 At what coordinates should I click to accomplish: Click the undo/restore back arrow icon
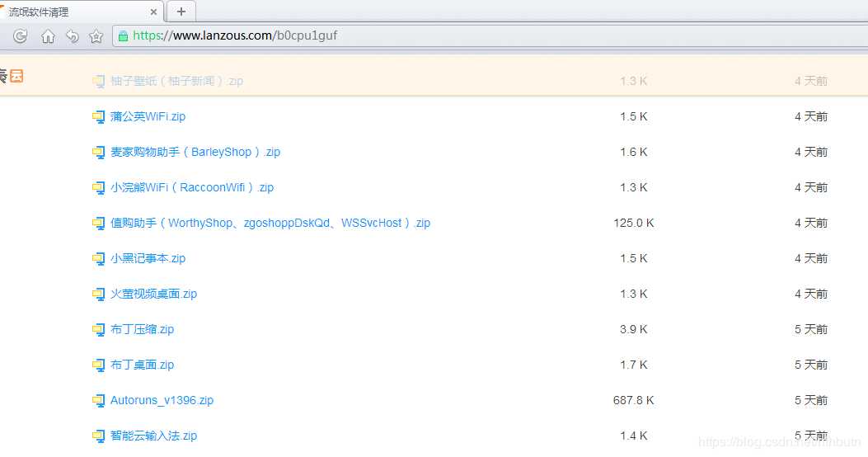coord(73,36)
